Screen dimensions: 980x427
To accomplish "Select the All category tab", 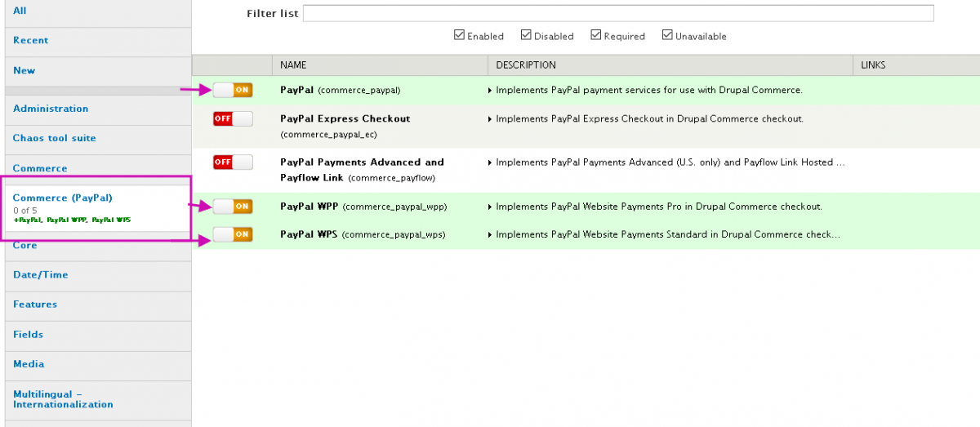I will (98, 11).
